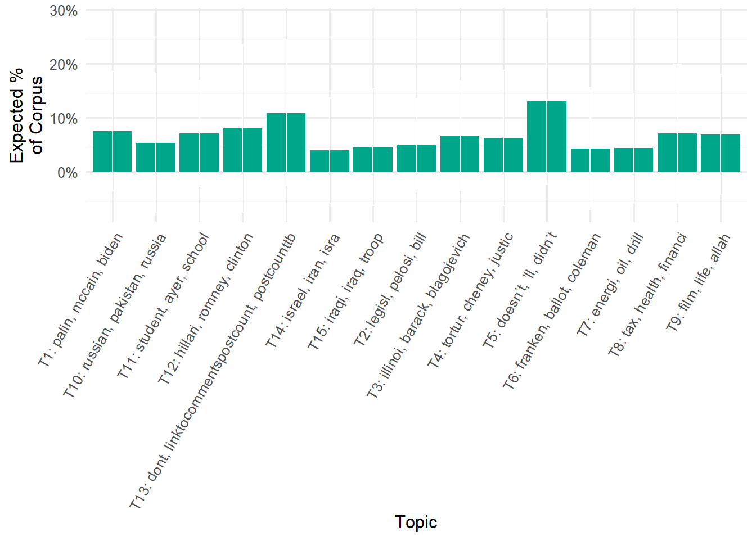The height and width of the screenshot is (540, 756).
Task: Click the T2 legisl, pelosi, bill bar
Action: click(416, 159)
